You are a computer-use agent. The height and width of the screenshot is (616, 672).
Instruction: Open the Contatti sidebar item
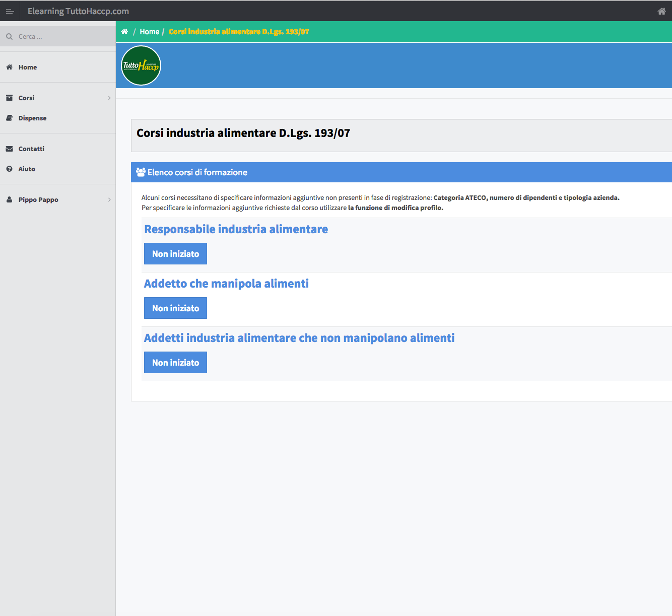31,149
